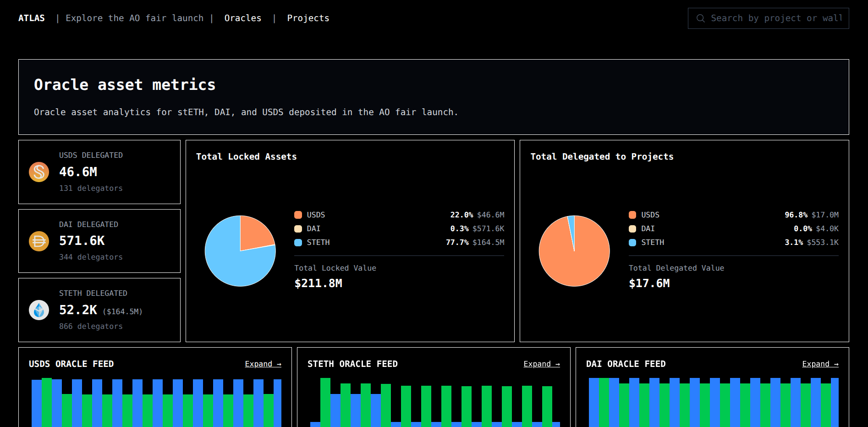Click USDS swatch in Delegated to Projects legend
Image resolution: width=868 pixels, height=427 pixels.
tap(632, 215)
